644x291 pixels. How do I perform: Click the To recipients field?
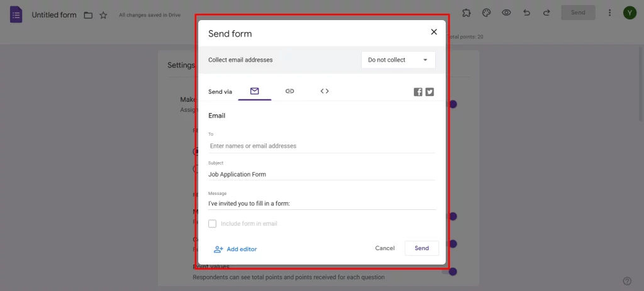(321, 146)
